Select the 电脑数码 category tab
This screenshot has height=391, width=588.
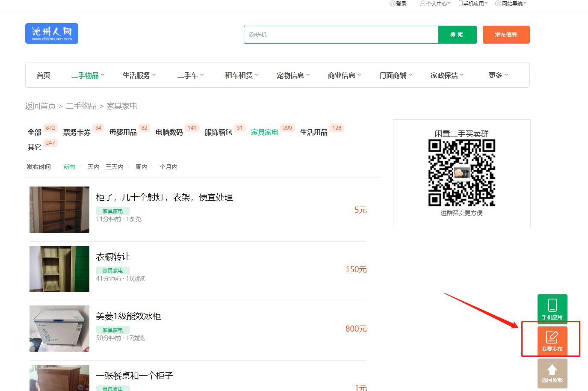pos(169,132)
